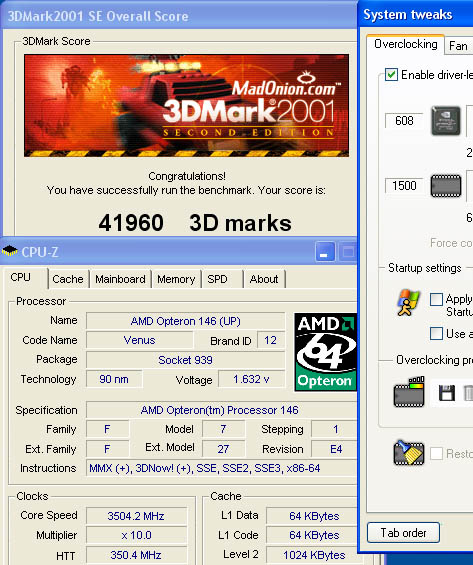This screenshot has width=473, height=565.
Task: Click the 3DMark2001 SE Overall Score title bar
Action: coord(179,16)
